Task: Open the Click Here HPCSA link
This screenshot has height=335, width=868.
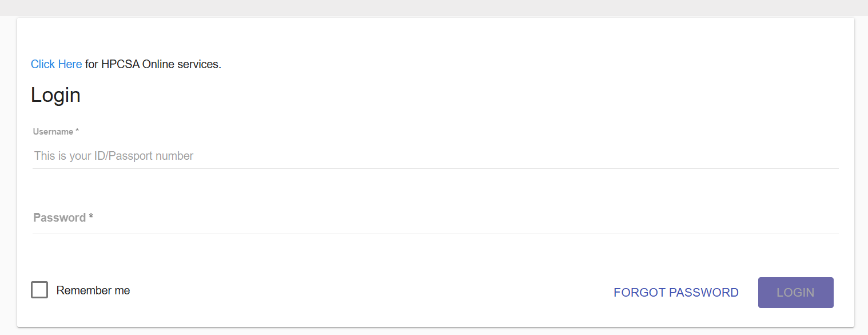Action: point(56,64)
